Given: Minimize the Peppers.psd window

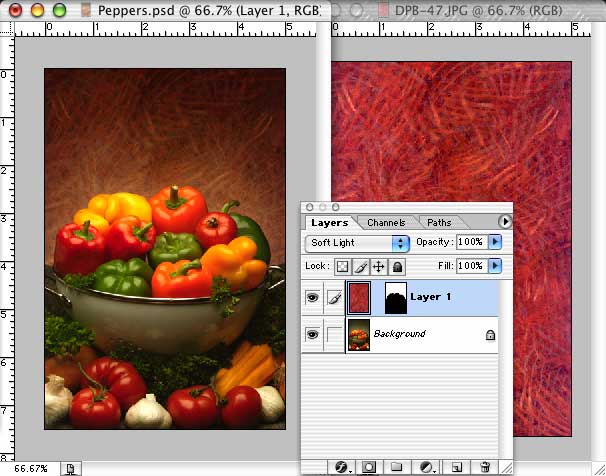Looking at the screenshot, I should coord(37,10).
